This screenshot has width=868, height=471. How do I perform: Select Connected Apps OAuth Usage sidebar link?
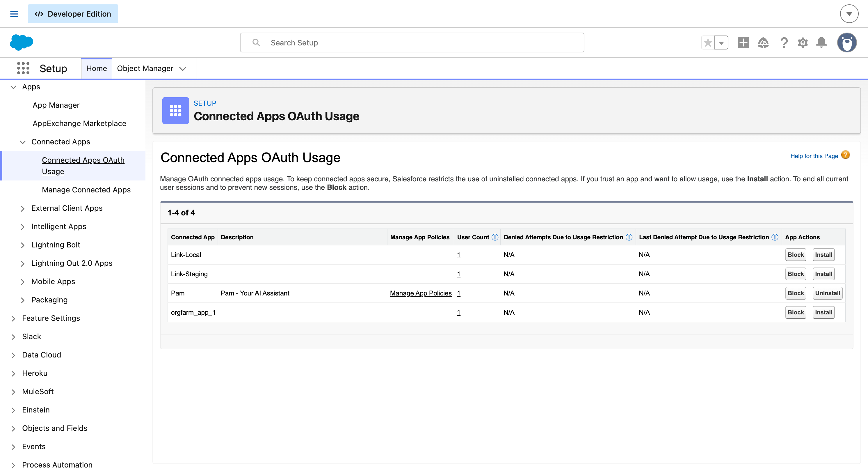coord(83,166)
